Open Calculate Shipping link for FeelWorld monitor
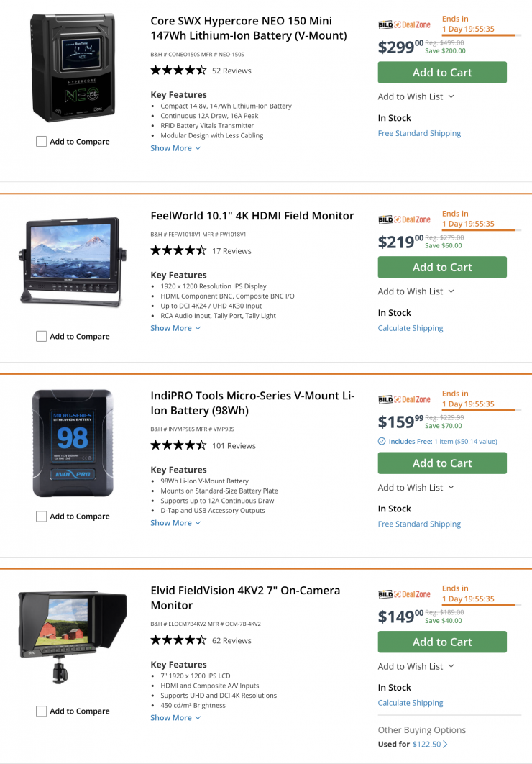This screenshot has height=764, width=532. (x=411, y=328)
